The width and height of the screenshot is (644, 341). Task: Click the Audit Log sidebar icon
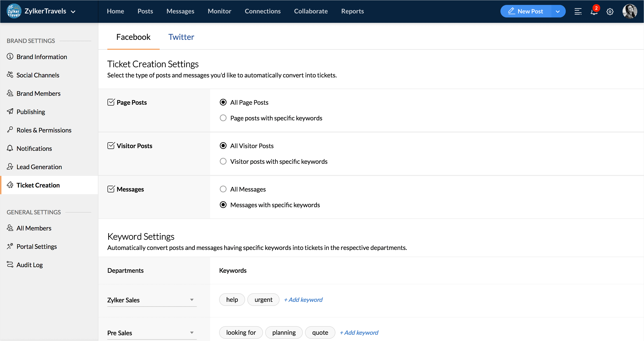[x=10, y=264]
